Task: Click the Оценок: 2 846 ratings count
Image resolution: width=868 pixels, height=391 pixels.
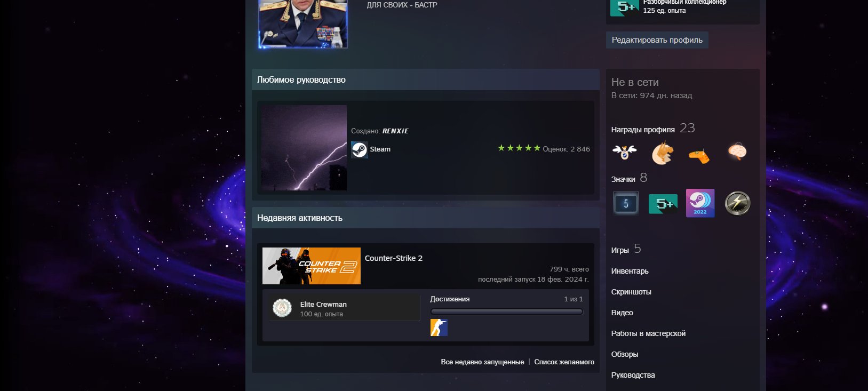Action: 567,149
